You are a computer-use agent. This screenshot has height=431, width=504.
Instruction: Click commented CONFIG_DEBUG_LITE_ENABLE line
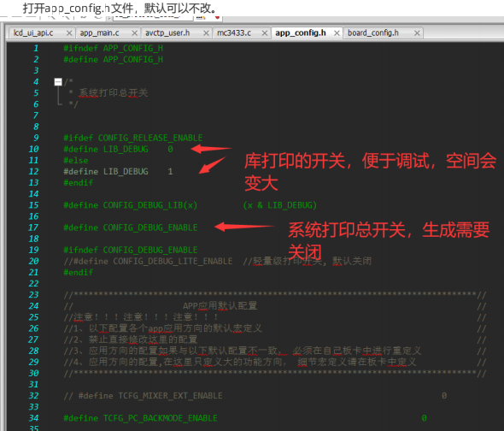(218, 261)
